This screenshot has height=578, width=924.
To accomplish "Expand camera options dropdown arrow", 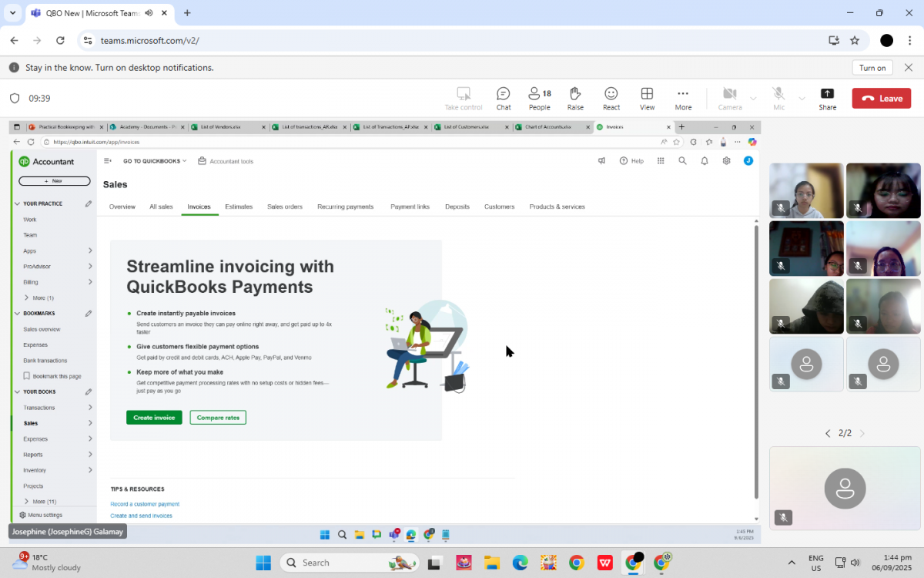I will 753,99.
